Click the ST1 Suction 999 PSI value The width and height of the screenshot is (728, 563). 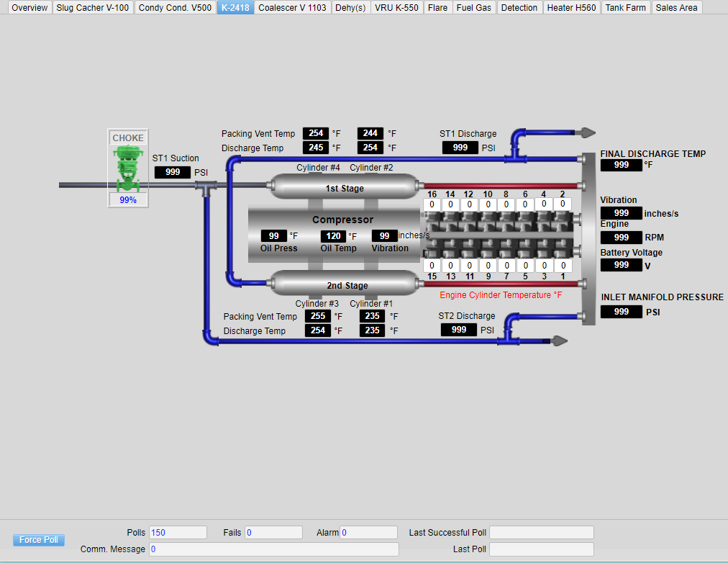pos(172,172)
